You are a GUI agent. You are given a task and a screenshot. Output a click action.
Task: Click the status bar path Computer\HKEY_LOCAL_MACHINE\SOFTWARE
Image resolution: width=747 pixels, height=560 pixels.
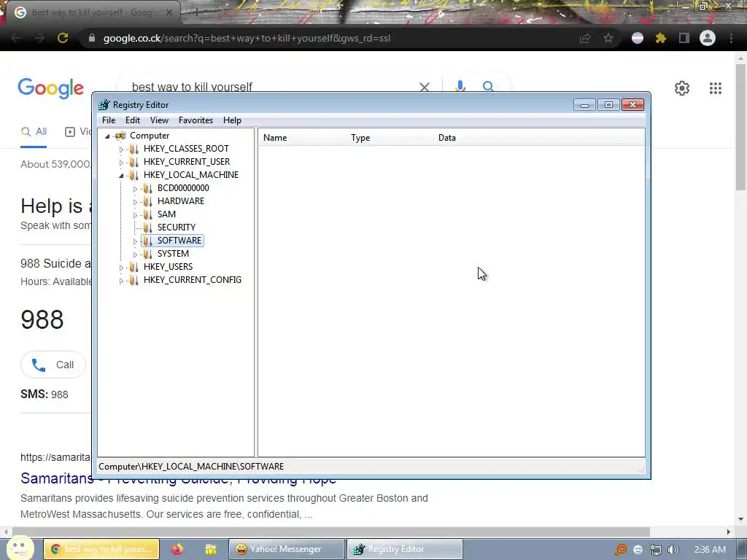(x=191, y=467)
